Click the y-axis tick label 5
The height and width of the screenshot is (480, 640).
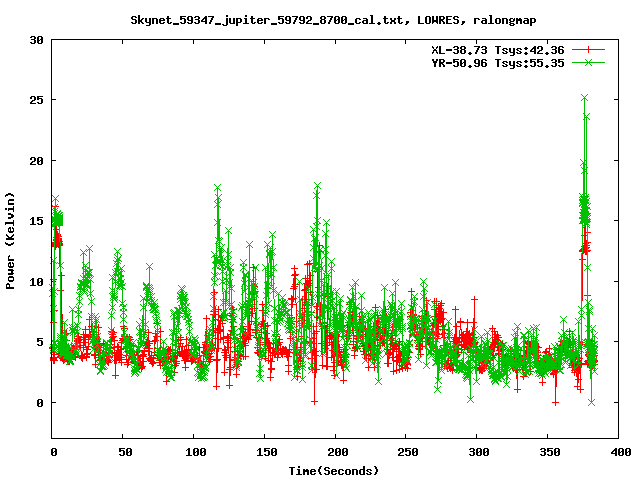(40, 342)
